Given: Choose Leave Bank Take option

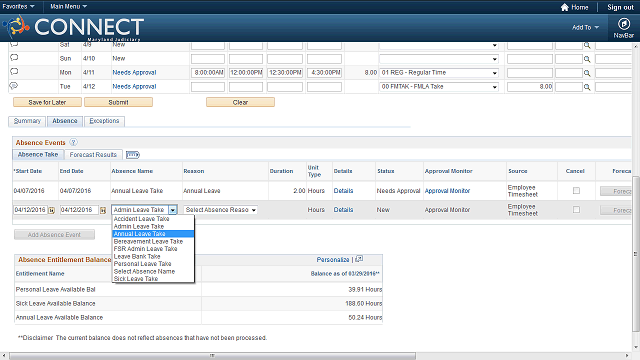Looking at the screenshot, I should pyautogui.click(x=153, y=256).
